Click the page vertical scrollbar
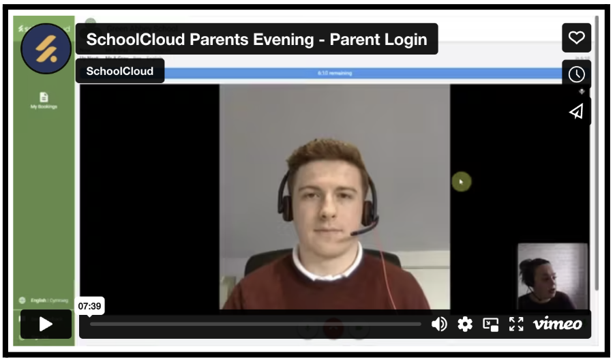The width and height of the screenshot is (615, 364). (597, 153)
